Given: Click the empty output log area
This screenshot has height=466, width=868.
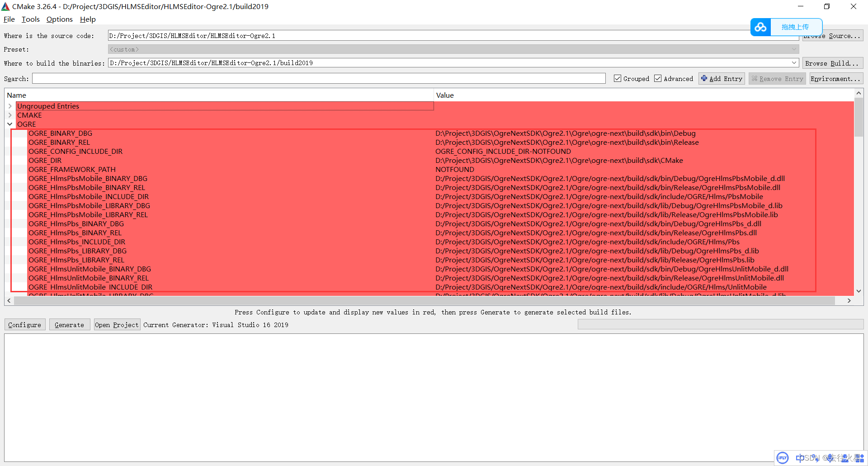Looking at the screenshot, I should [434, 397].
